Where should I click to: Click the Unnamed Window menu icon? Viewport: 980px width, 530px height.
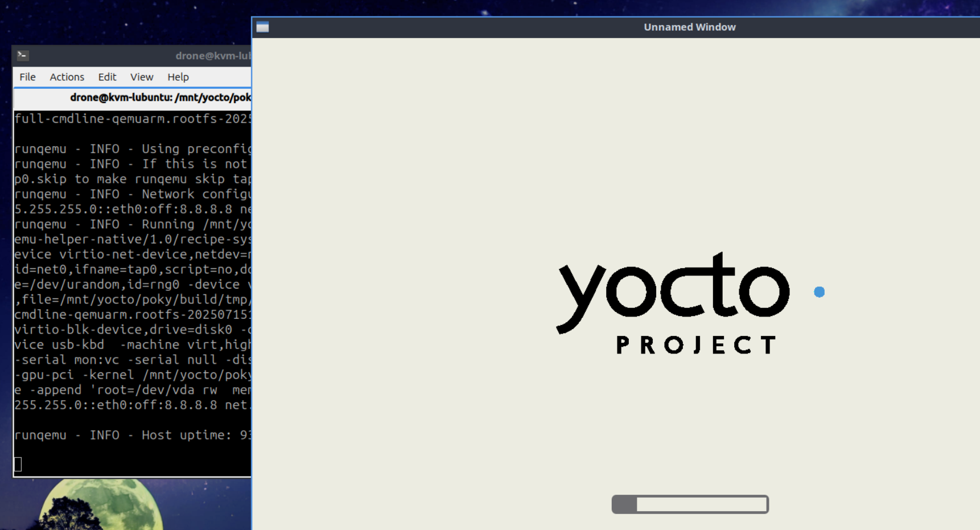(x=262, y=27)
